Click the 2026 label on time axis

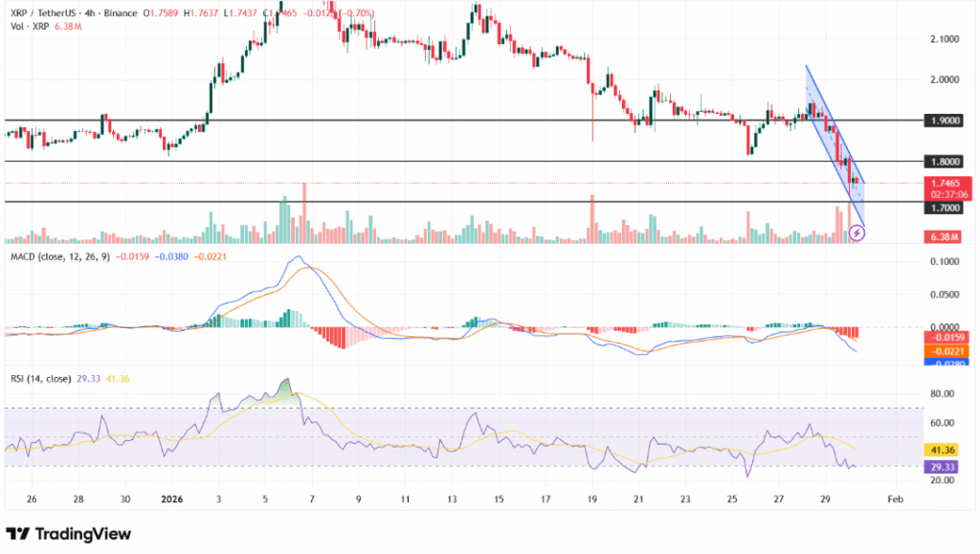pyautogui.click(x=172, y=499)
